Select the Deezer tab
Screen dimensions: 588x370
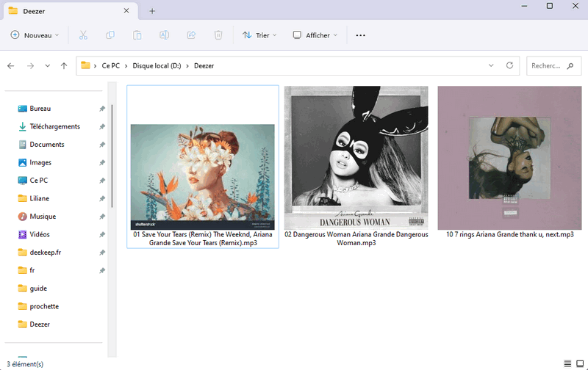[71, 11]
